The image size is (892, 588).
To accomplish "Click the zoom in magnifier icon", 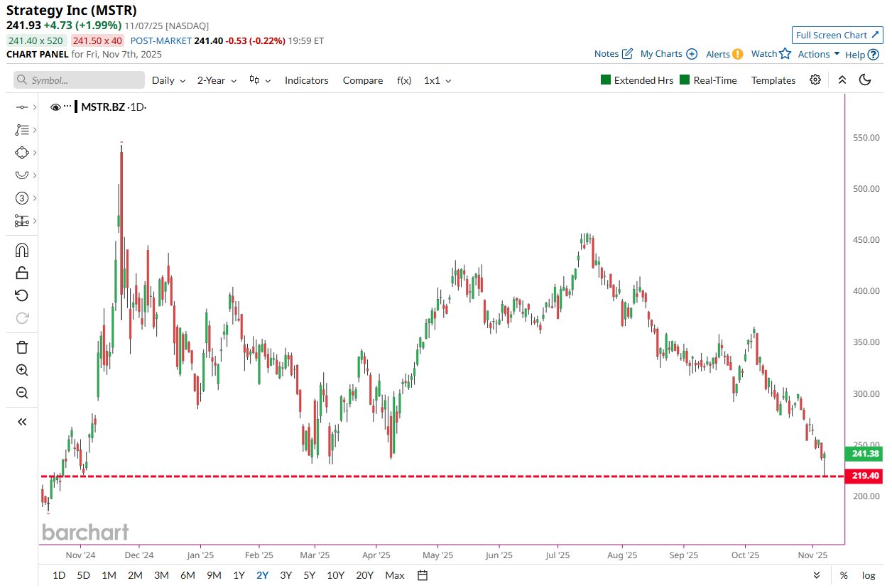I will click(21, 370).
